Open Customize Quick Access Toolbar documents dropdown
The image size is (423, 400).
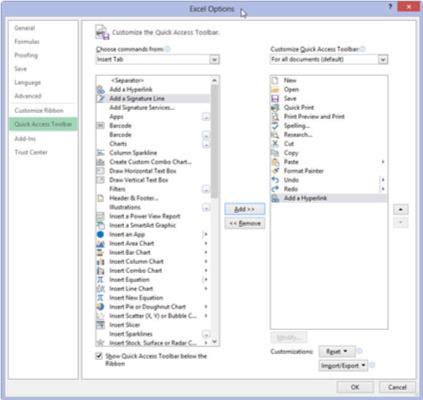[x=383, y=59]
